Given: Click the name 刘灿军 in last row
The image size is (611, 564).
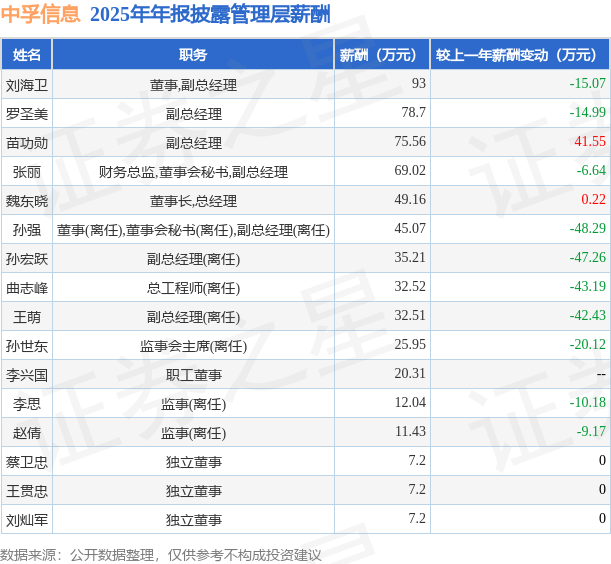Looking at the screenshot, I should tap(26, 520).
